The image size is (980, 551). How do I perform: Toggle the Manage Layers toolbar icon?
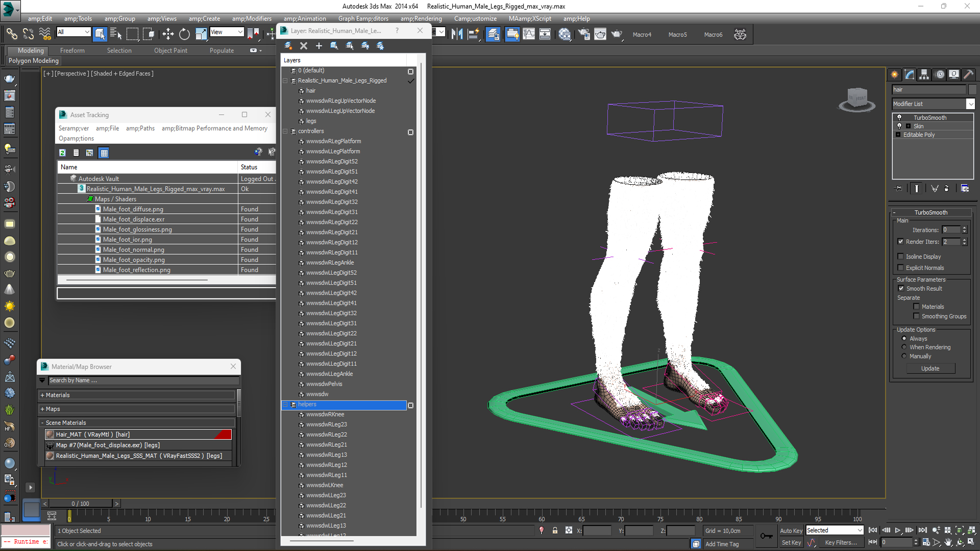click(x=493, y=34)
